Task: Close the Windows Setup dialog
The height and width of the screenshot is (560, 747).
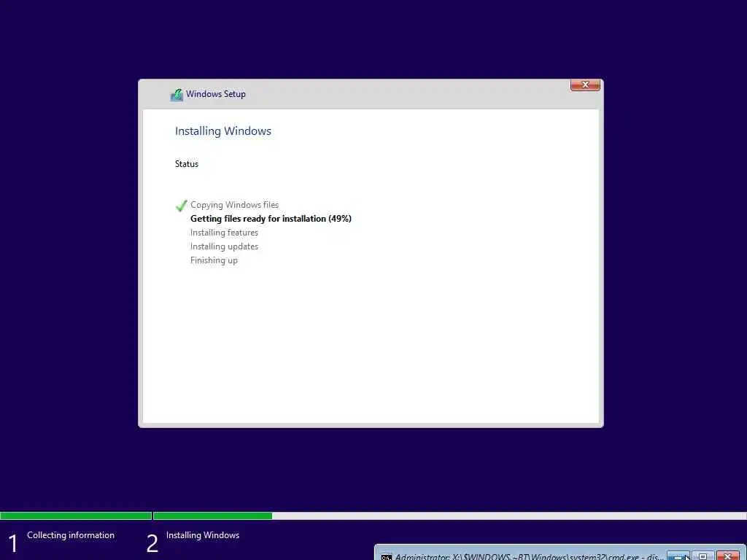Action: click(585, 85)
